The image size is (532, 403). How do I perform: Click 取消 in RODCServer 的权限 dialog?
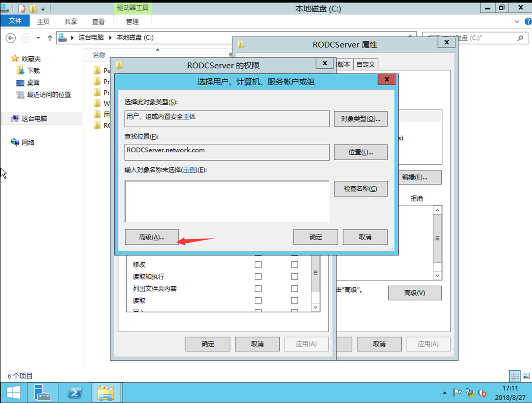coord(257,344)
